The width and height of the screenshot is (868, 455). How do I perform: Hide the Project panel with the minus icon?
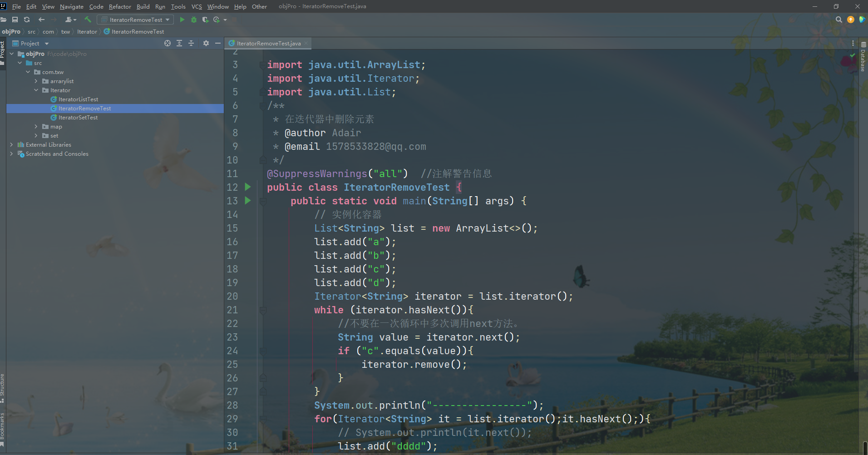point(218,43)
